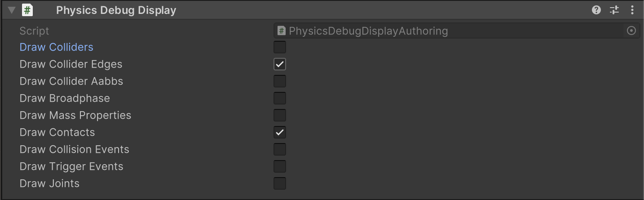The height and width of the screenshot is (200, 644).
Task: Open the component help reference icon
Action: coord(596,10)
